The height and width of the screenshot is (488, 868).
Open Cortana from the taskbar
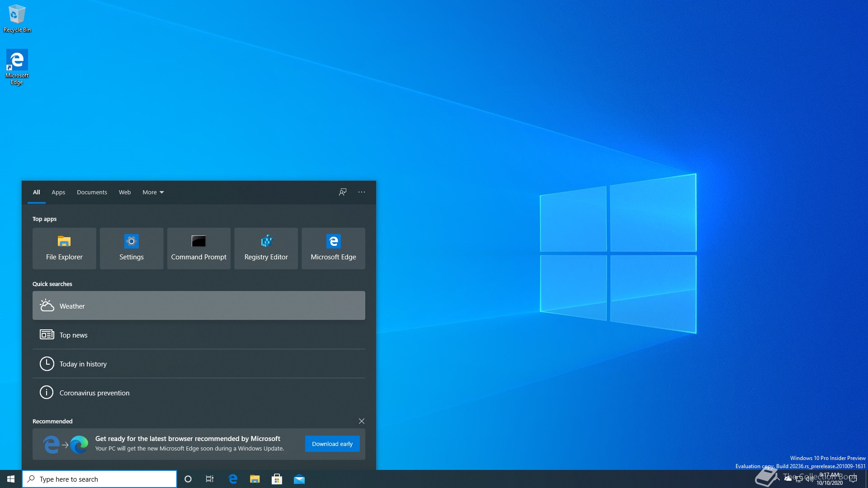(x=188, y=479)
